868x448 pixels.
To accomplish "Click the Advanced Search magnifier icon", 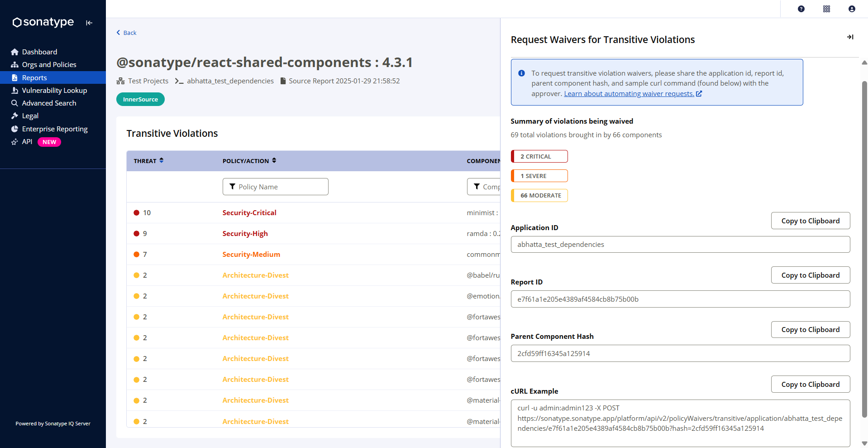I will (14, 103).
